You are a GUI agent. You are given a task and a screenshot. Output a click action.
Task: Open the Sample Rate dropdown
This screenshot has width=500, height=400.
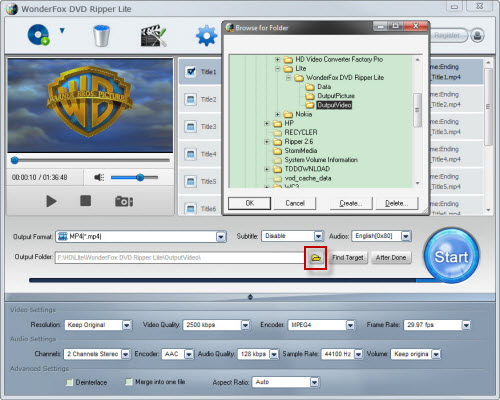[358, 354]
